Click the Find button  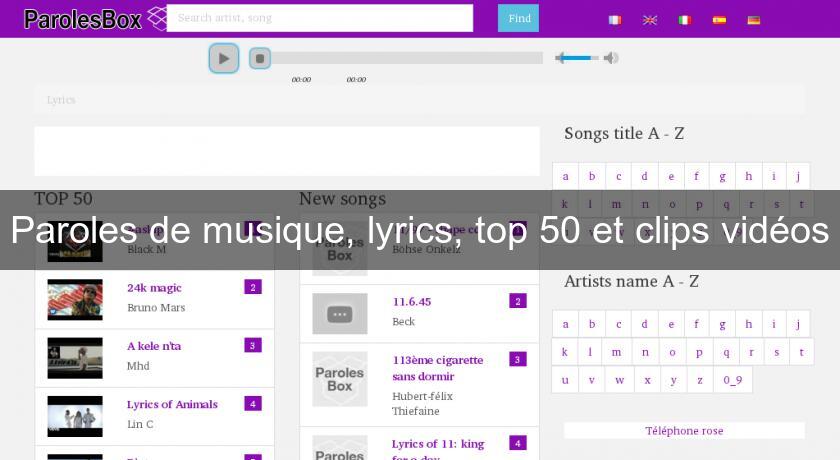pos(519,18)
